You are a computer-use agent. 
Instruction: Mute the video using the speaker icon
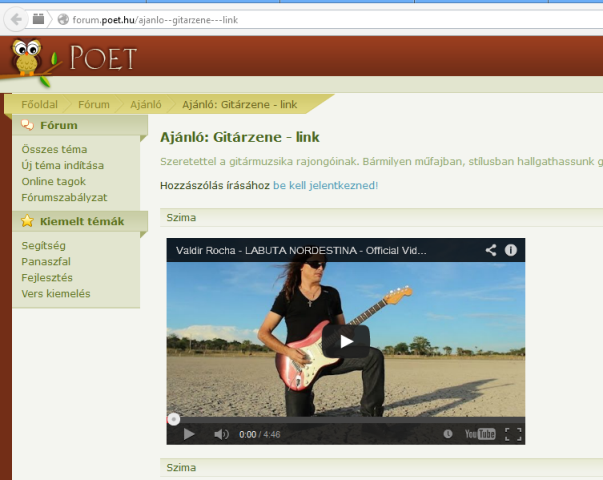(x=221, y=434)
